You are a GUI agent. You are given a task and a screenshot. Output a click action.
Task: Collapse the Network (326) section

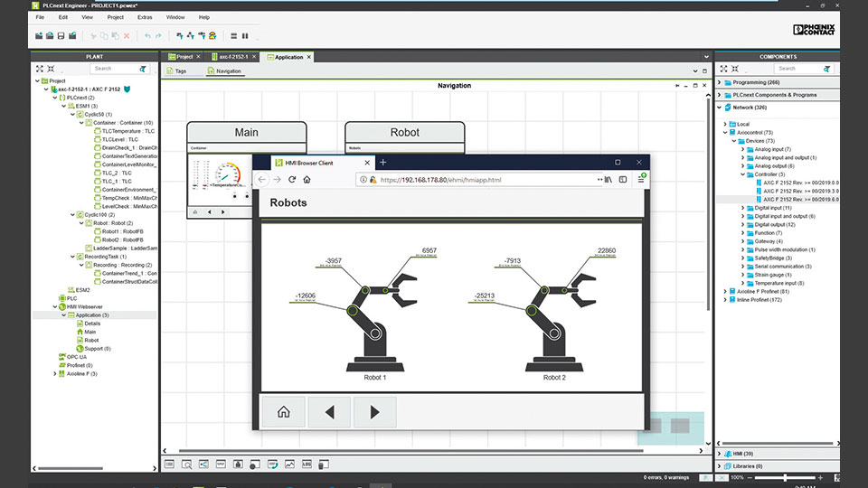720,108
